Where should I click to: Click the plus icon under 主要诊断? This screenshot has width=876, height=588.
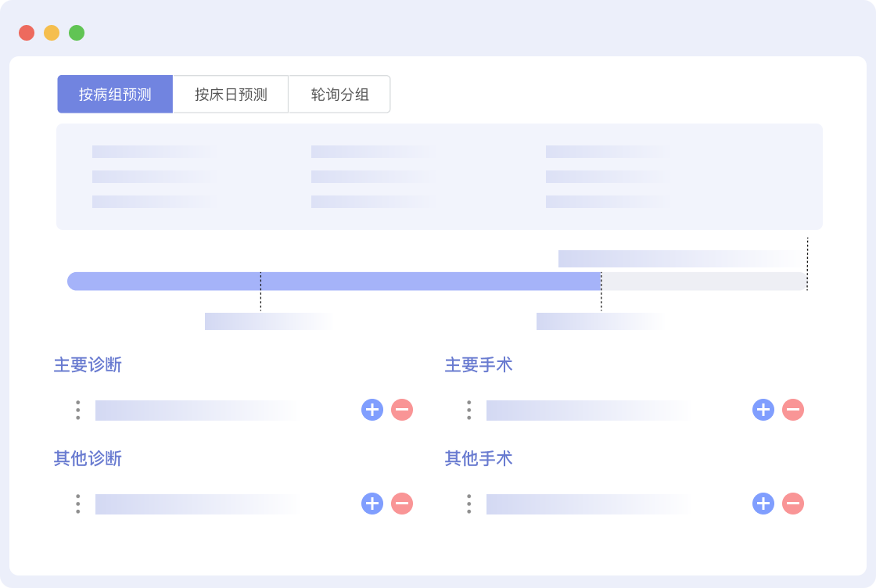[372, 410]
